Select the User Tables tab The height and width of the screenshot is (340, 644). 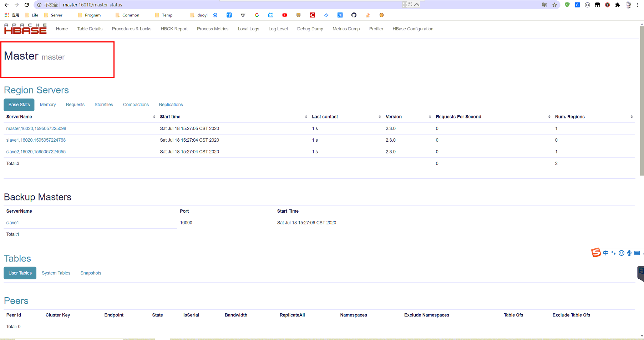point(20,273)
